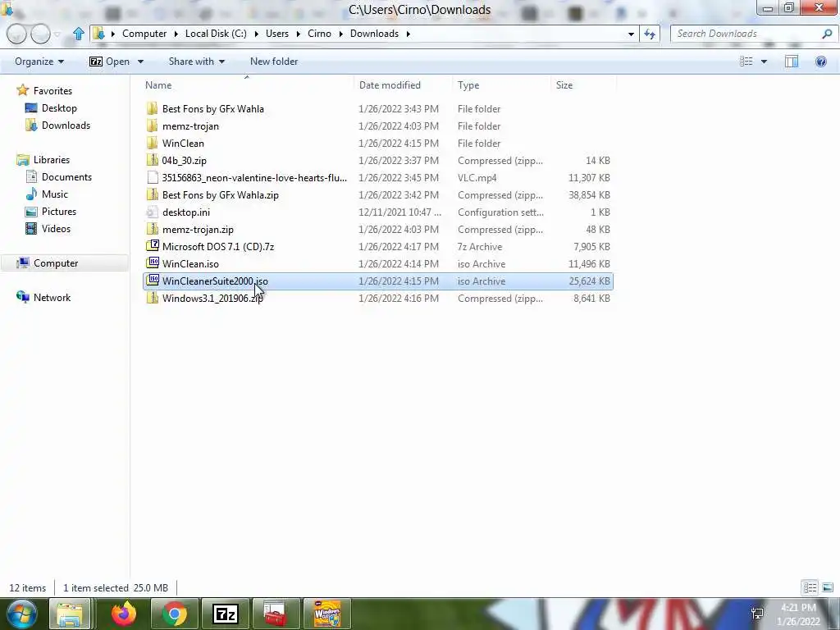Click the Back navigation button

click(16, 34)
